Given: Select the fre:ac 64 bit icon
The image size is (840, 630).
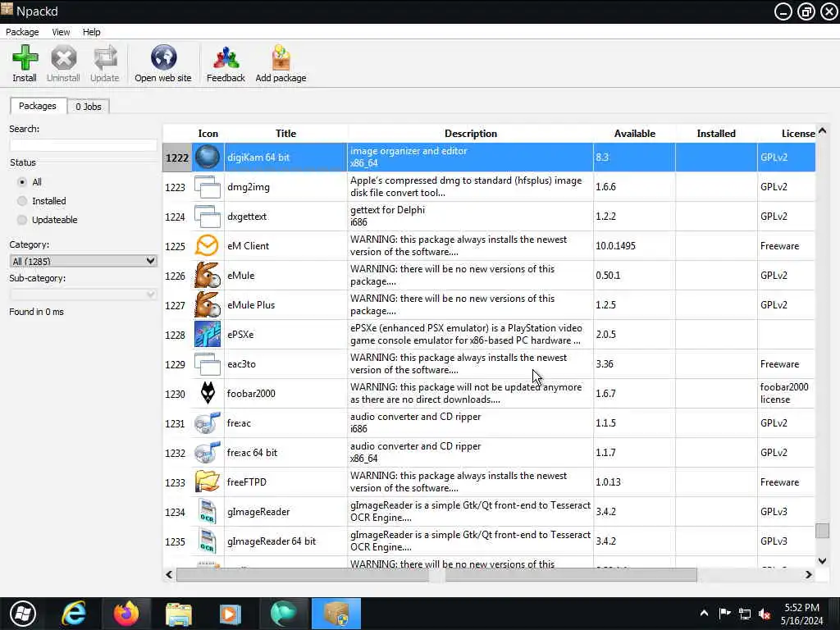Looking at the screenshot, I should coord(208,453).
